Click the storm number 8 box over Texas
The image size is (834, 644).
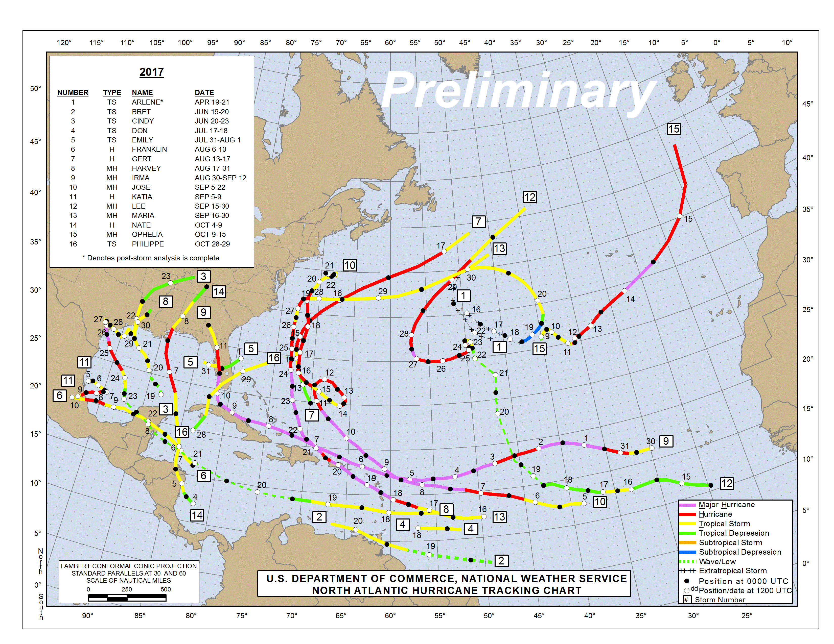pos(165,301)
